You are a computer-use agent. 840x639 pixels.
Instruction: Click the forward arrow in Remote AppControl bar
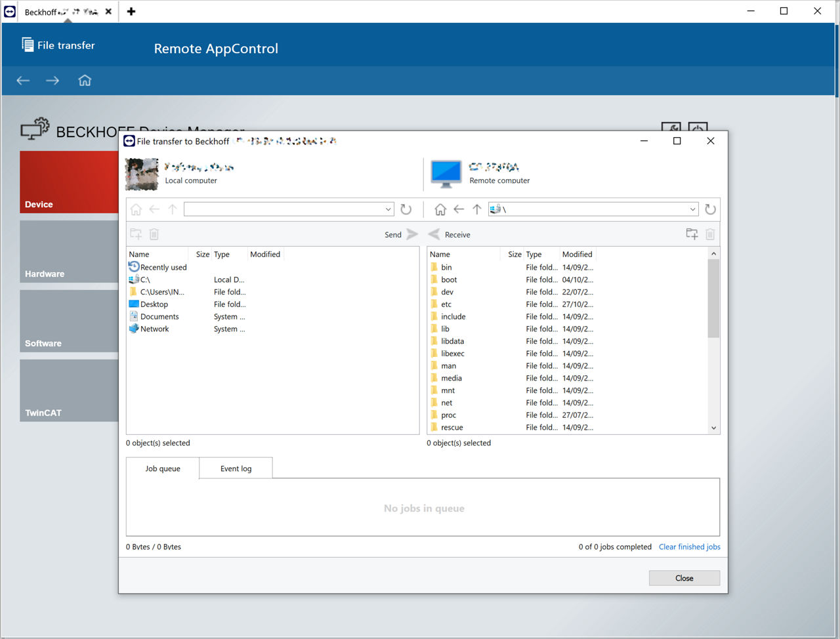click(52, 81)
